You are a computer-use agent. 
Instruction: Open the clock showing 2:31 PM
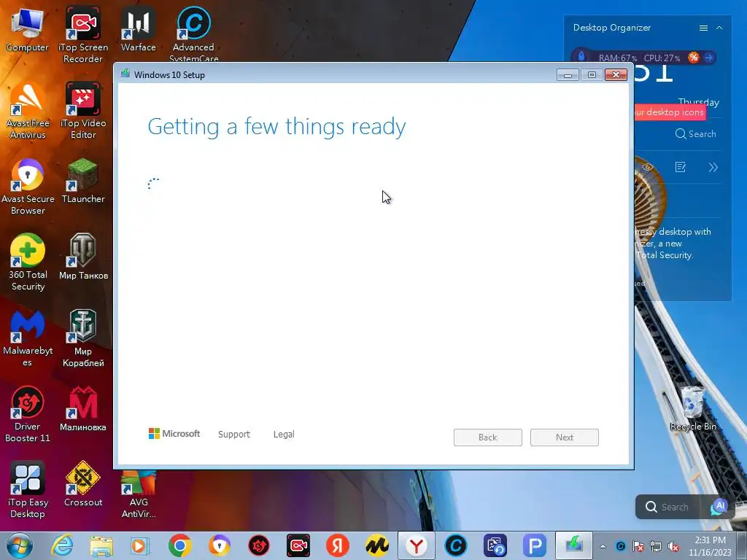(710, 546)
